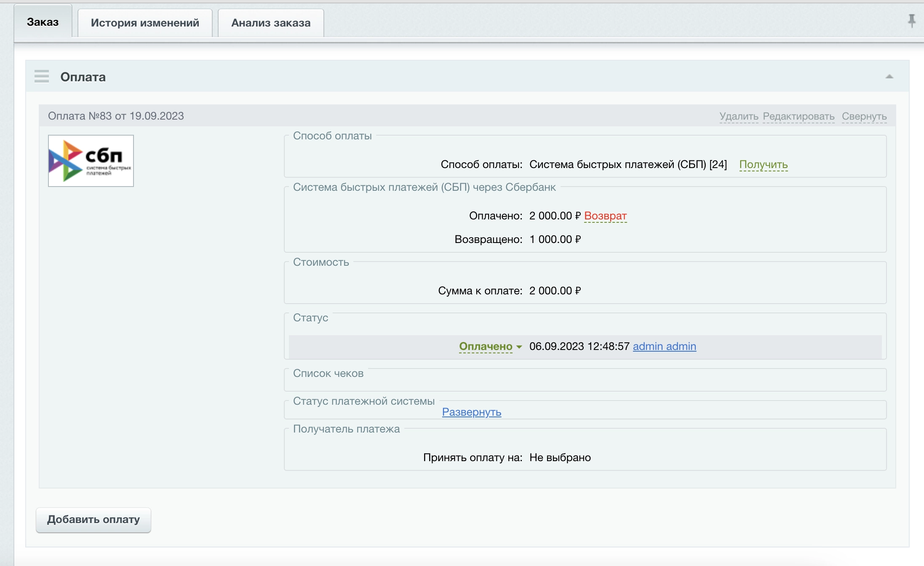Open the Анализ заказа tab
Image resolution: width=924 pixels, height=566 pixels.
(x=271, y=23)
